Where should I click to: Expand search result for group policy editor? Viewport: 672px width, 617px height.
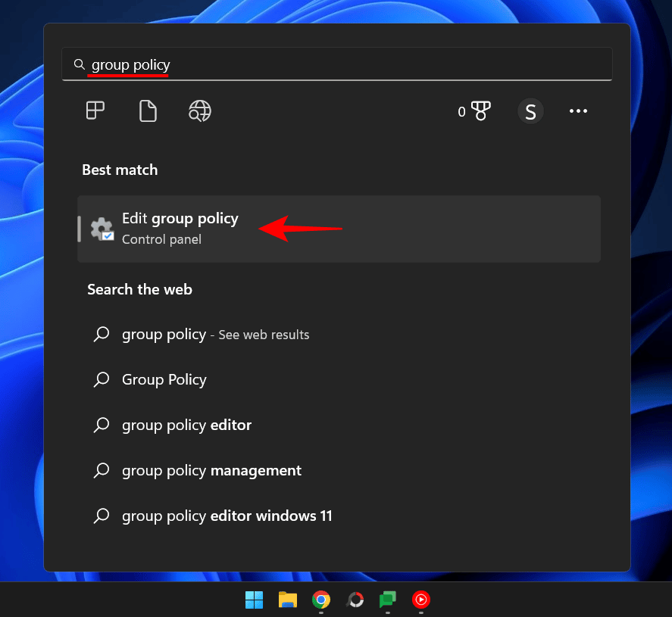(186, 425)
